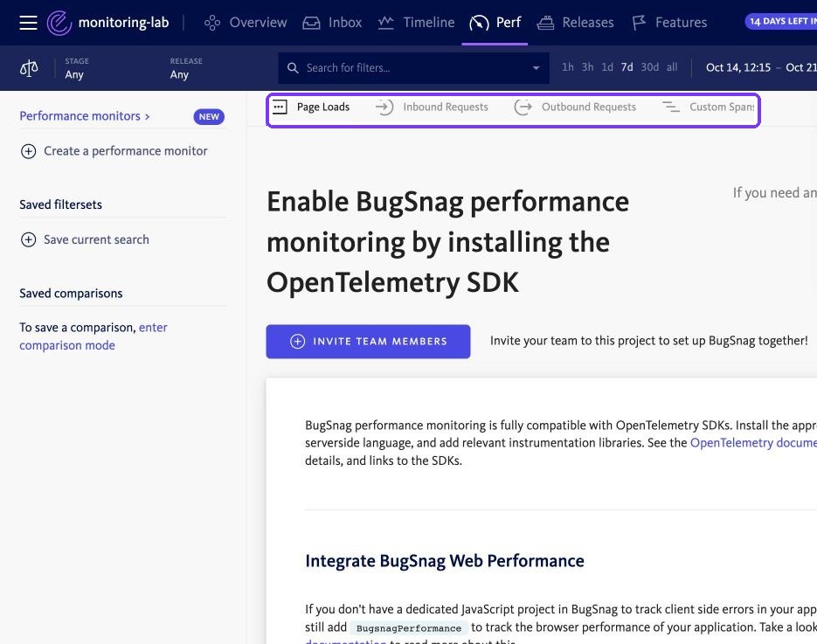The image size is (817, 644).
Task: Select the Page Loads span tab
Action: pyautogui.click(x=323, y=107)
